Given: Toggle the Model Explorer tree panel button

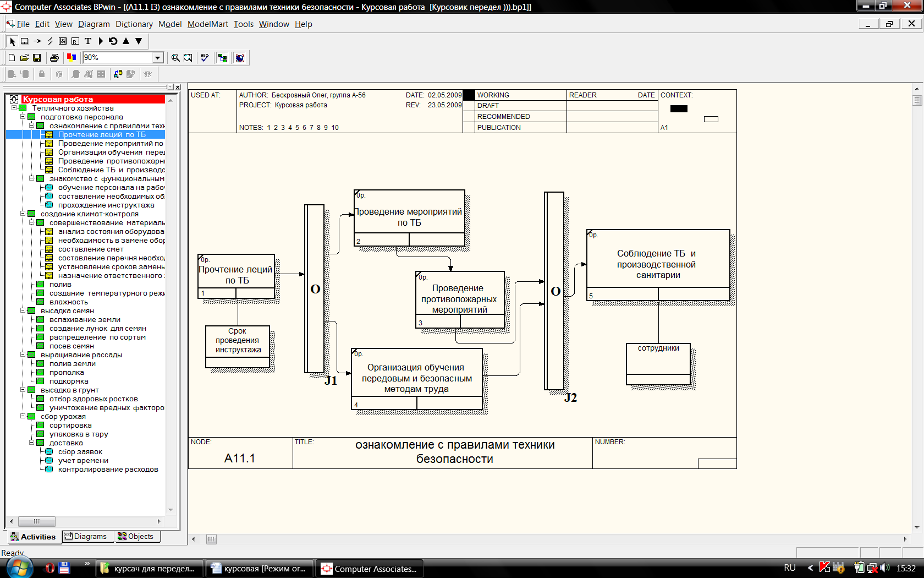Looking at the screenshot, I should pyautogui.click(x=222, y=58).
